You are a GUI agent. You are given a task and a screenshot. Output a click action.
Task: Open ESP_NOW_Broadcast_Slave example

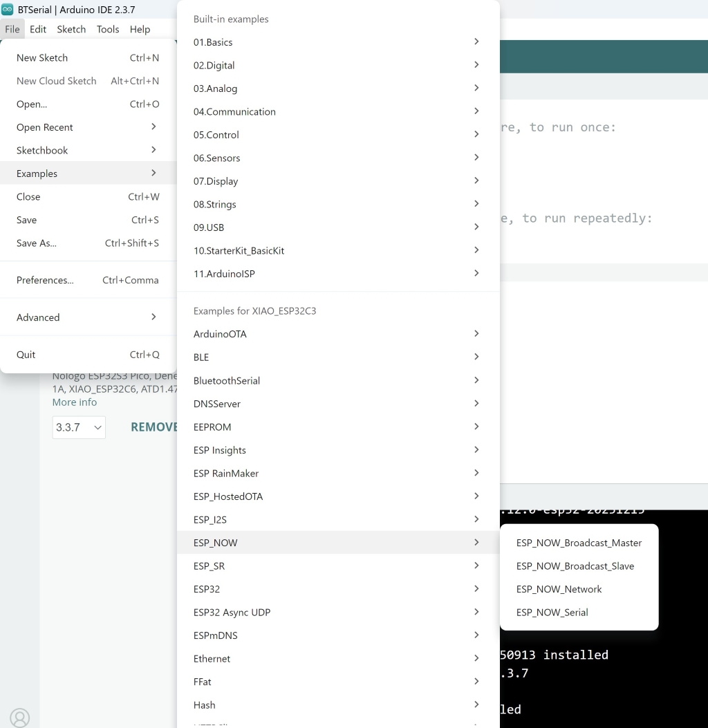tap(579, 566)
